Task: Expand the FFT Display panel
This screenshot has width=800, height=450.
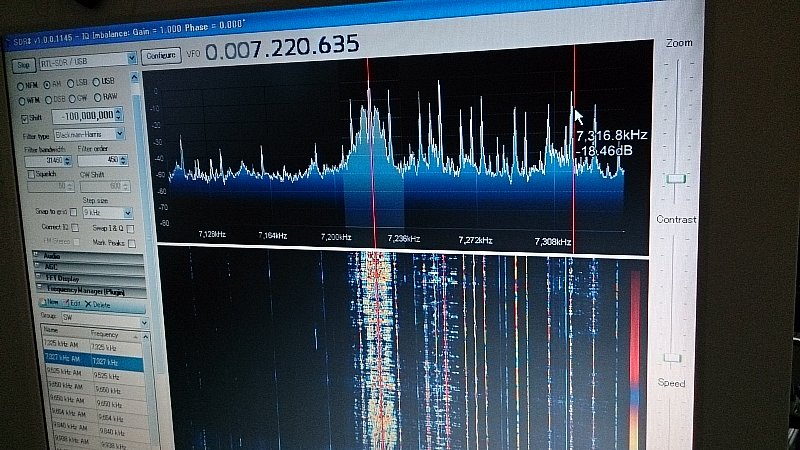Action: (x=91, y=278)
